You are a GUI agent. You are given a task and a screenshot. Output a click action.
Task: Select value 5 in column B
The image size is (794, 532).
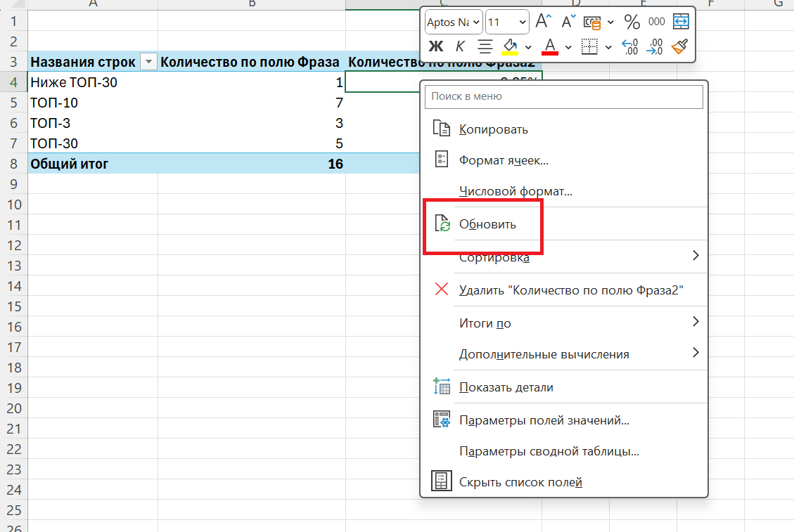coord(252,143)
